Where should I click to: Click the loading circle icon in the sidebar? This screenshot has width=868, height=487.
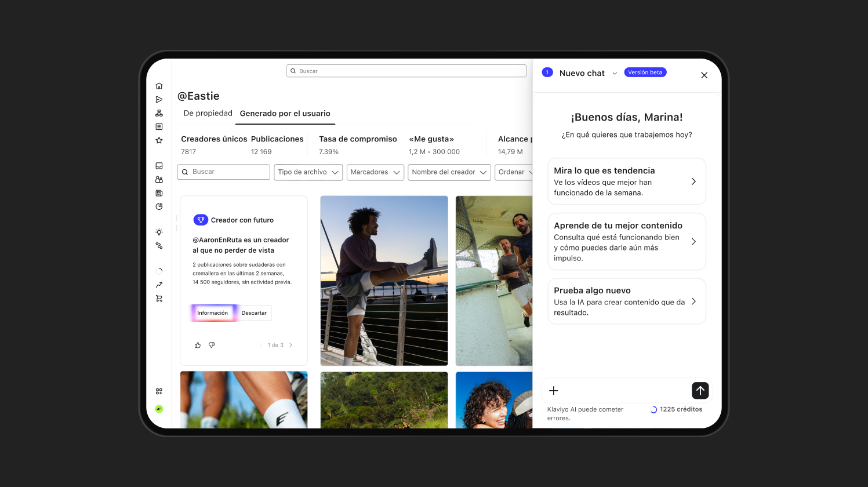159,271
